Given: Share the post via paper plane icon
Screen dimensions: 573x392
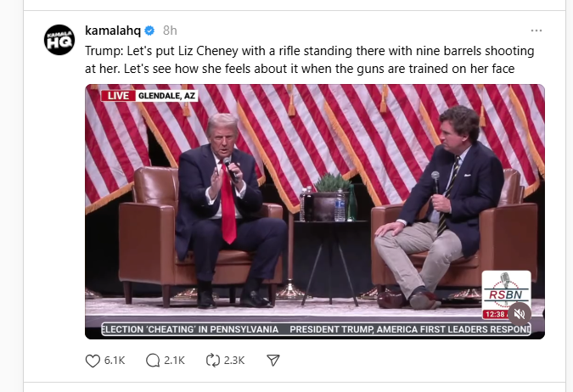Looking at the screenshot, I should click(x=273, y=361).
